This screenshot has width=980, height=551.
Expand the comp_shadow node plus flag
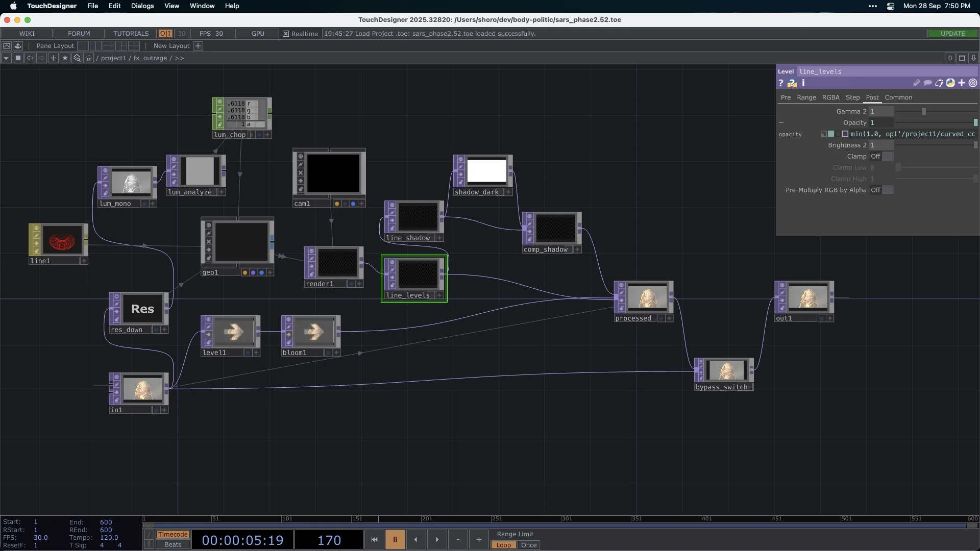pos(577,249)
